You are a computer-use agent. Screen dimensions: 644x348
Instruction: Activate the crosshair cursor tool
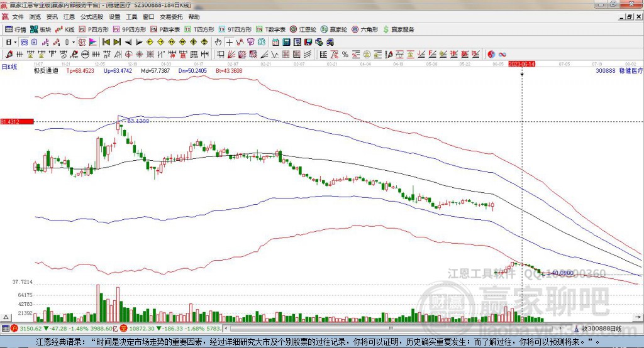(x=229, y=42)
